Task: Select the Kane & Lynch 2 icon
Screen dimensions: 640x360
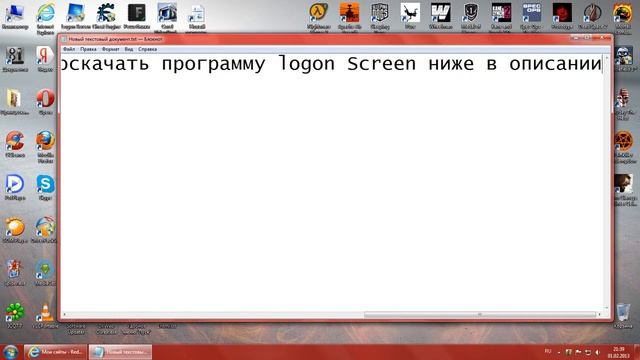Action: point(501,17)
